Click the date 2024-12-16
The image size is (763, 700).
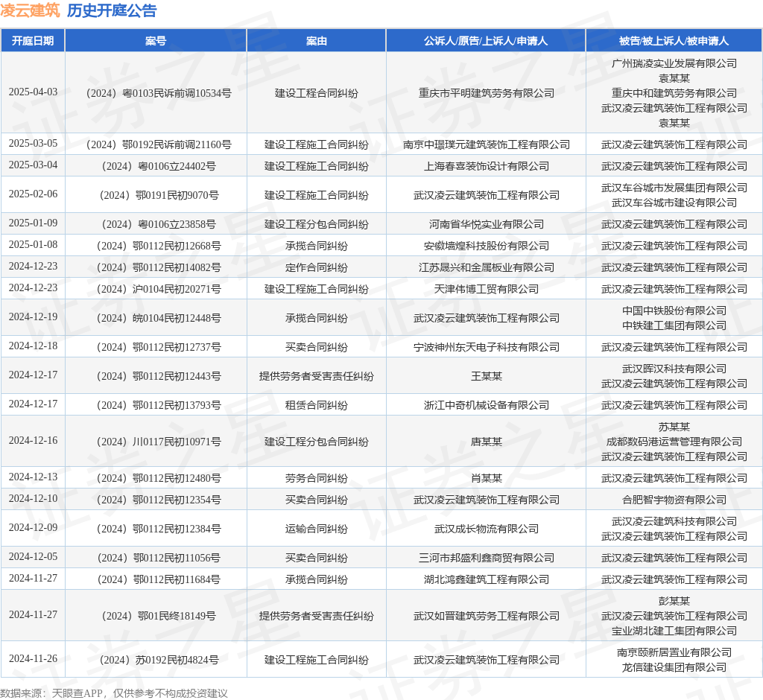(33, 441)
